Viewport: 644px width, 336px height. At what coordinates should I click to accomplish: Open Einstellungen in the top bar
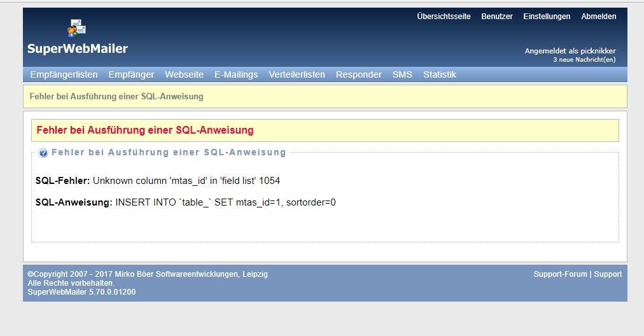pyautogui.click(x=547, y=17)
